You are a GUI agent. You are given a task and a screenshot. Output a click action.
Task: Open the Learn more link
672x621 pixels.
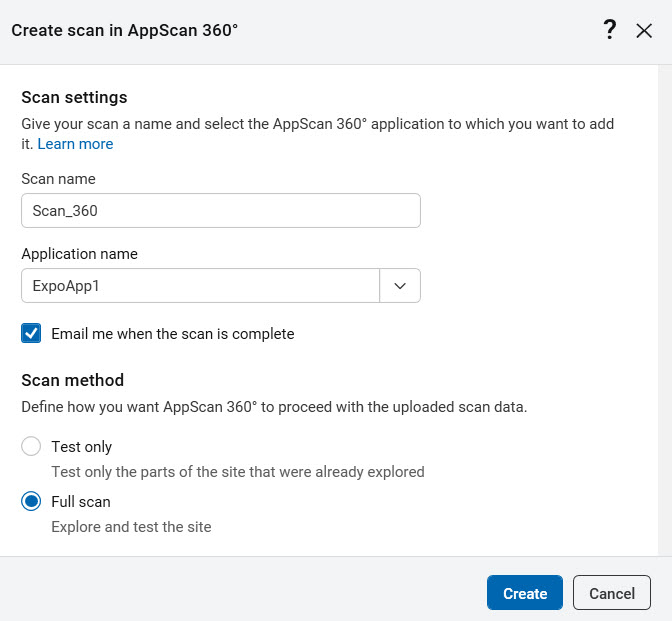point(75,144)
